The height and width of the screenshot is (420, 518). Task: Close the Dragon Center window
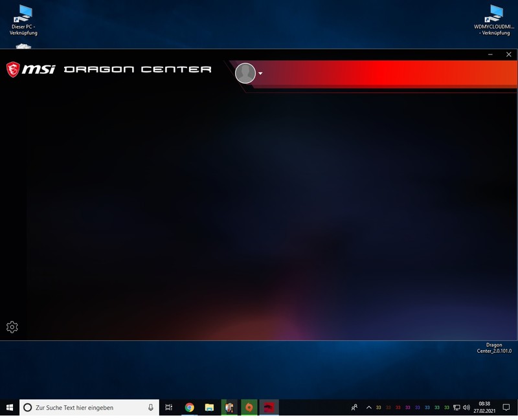(508, 55)
